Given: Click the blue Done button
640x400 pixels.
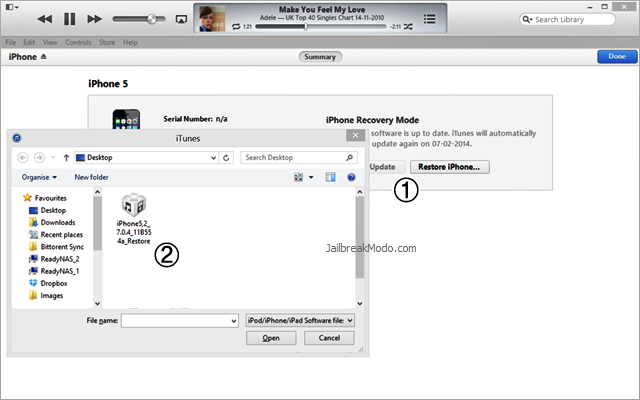Looking at the screenshot, I should (617, 56).
